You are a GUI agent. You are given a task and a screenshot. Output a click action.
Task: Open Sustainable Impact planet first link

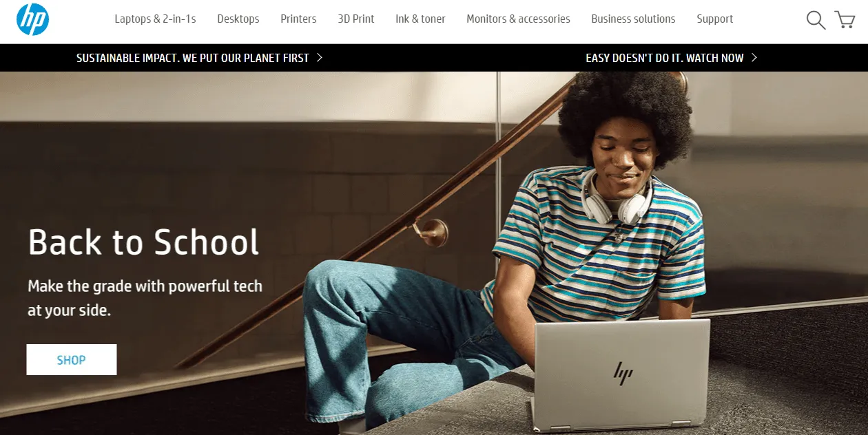pos(193,58)
